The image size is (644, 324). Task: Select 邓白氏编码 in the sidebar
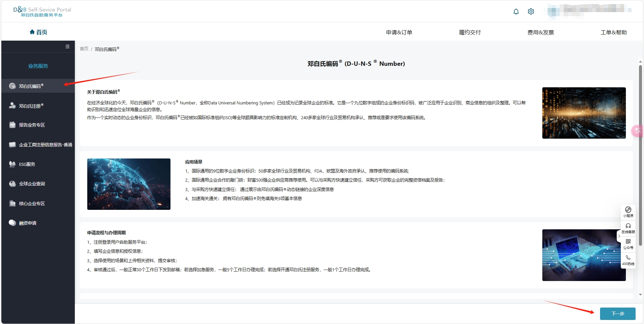point(38,86)
